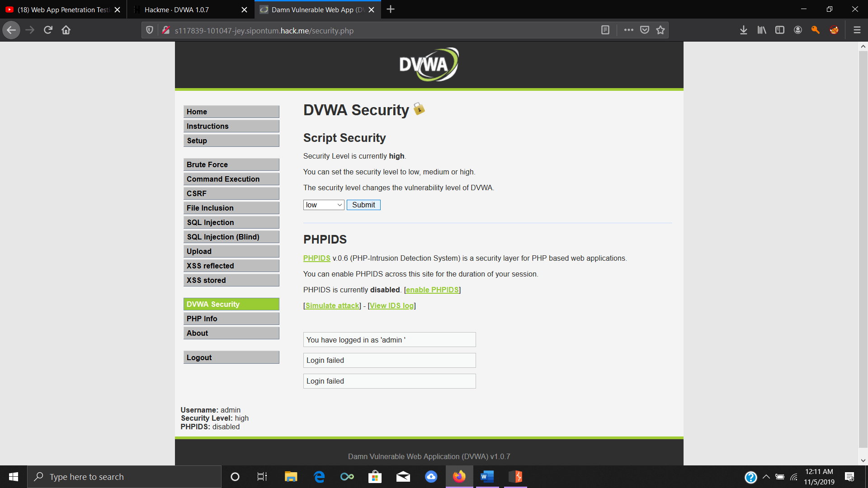Select the DVWA Security menu item
The image size is (868, 488).
pyautogui.click(x=231, y=304)
